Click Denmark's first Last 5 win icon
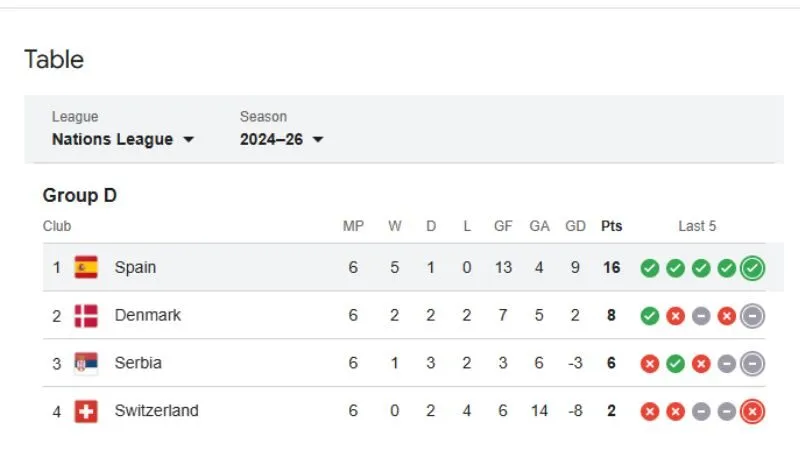This screenshot has width=800, height=450. 650,316
